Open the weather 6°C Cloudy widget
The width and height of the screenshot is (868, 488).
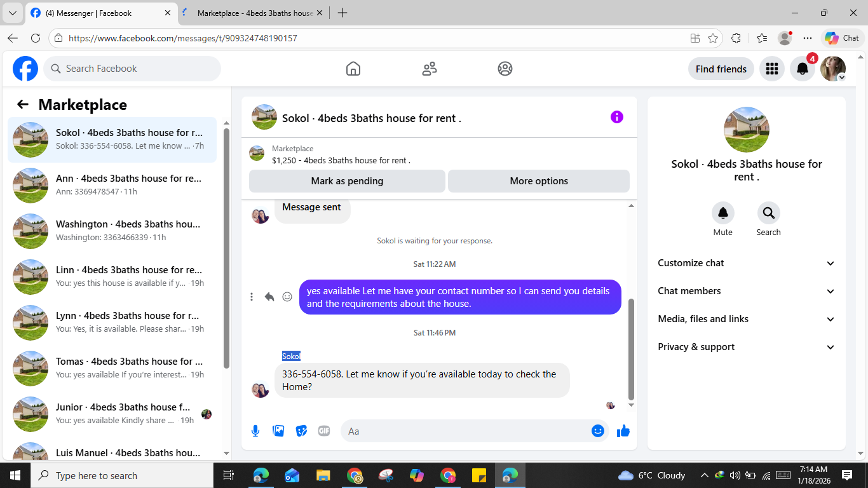[651, 475]
